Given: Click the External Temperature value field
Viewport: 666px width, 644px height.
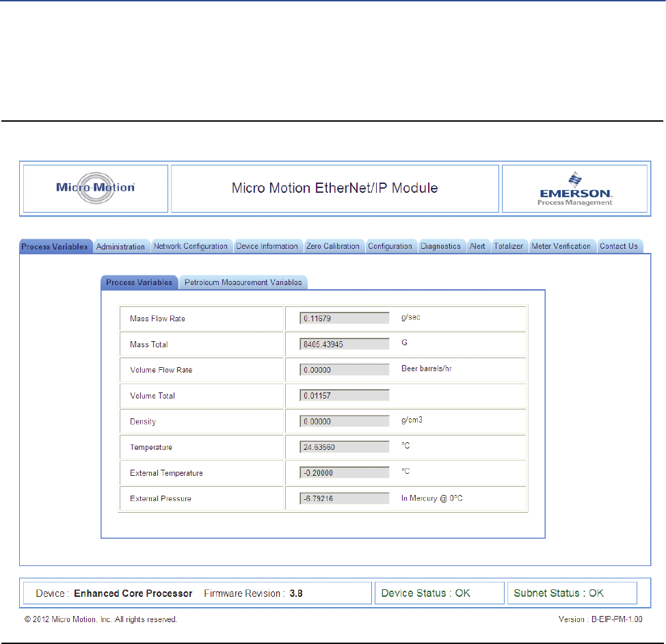Looking at the screenshot, I should [345, 473].
